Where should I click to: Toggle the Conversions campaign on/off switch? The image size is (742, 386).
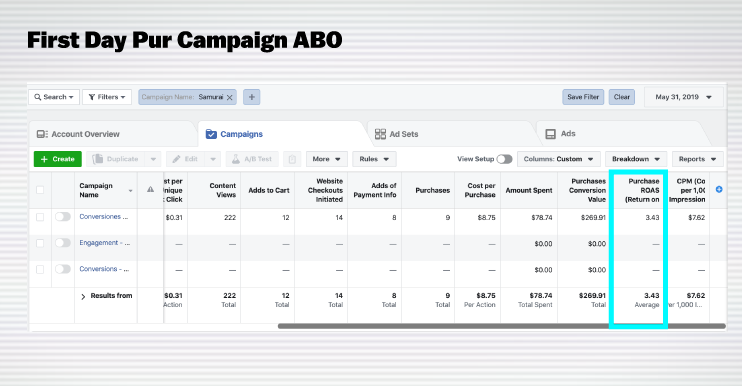[62, 269]
